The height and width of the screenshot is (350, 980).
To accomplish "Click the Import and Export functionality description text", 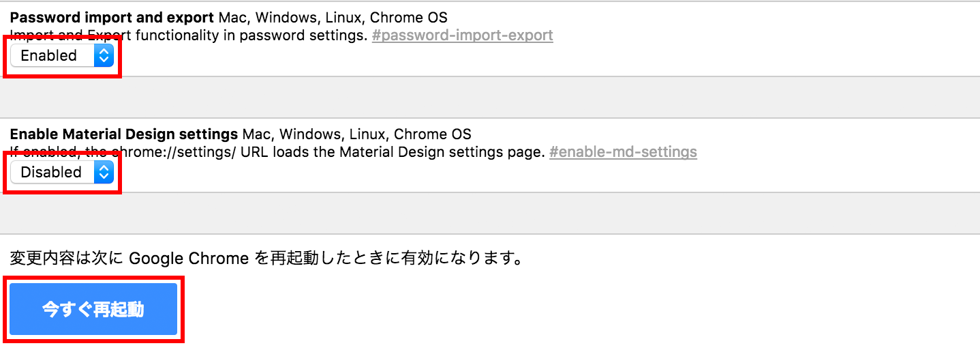I will coord(189,35).
